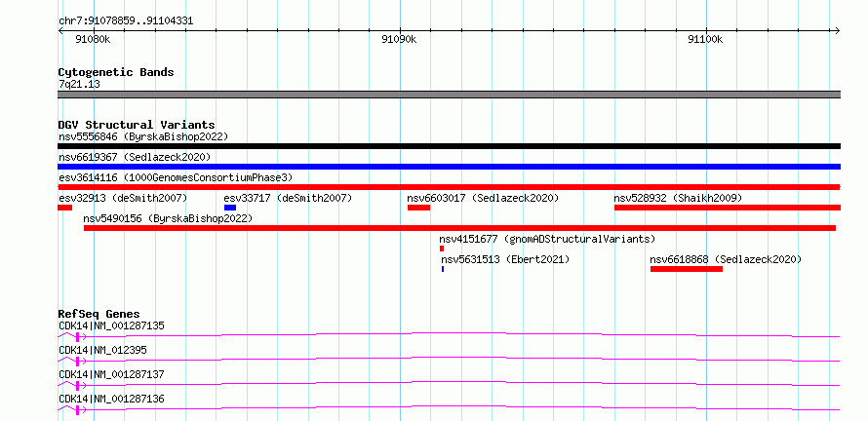The image size is (868, 421).
Task: Open nsv5556846 (ByrskaBishop2022) label
Action: coord(143,136)
